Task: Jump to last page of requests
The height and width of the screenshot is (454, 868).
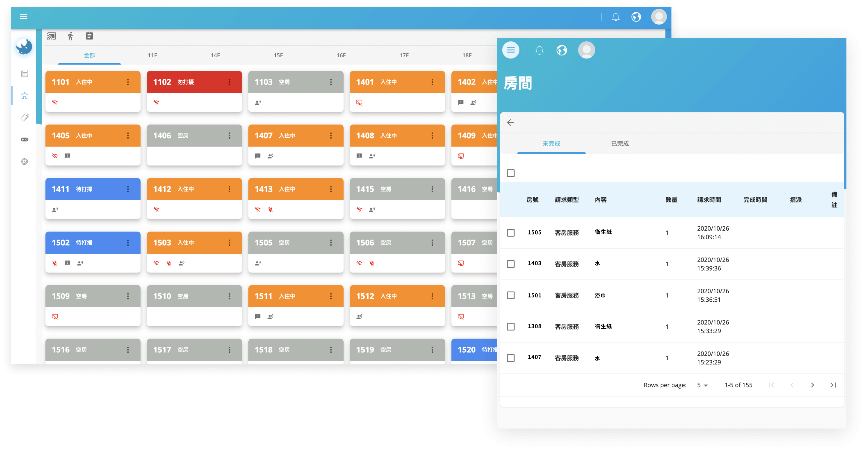Action: click(x=833, y=385)
